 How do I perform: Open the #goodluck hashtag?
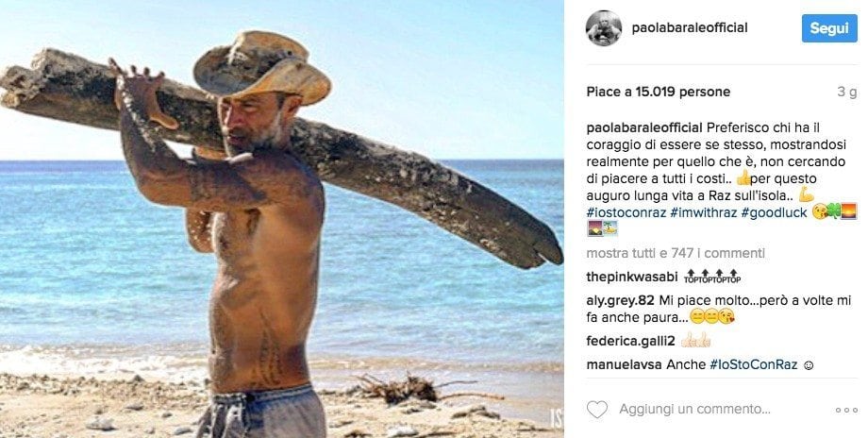775,212
